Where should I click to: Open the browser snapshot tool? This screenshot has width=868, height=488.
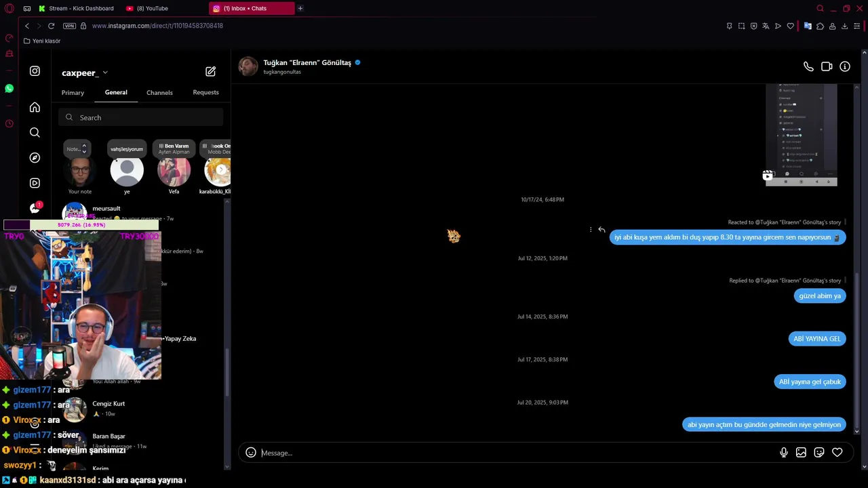[741, 26]
